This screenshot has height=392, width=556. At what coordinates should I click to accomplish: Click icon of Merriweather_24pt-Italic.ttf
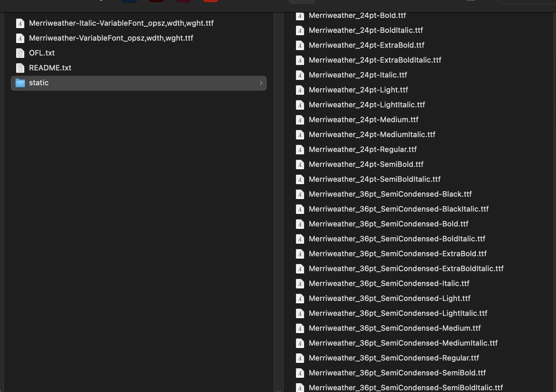pos(300,75)
